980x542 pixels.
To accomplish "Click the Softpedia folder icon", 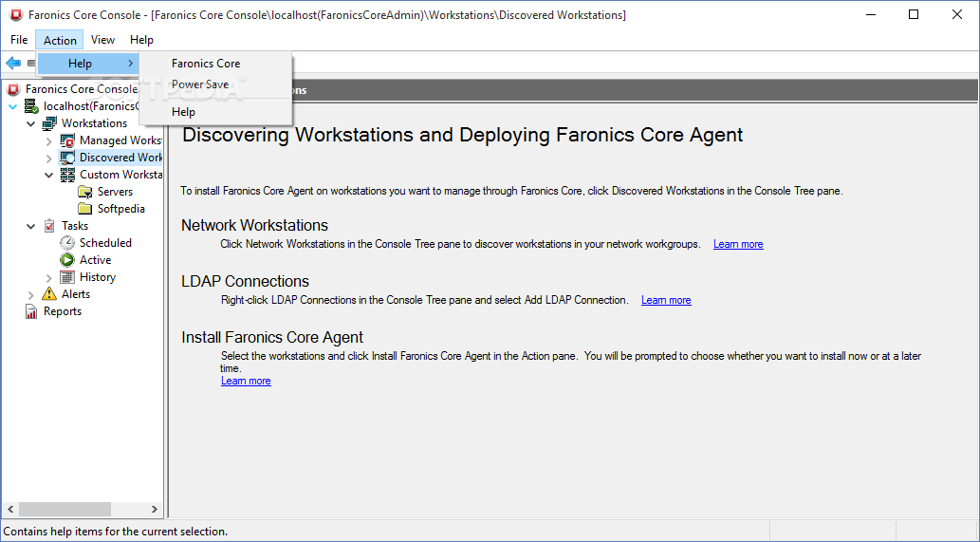I will (x=85, y=209).
